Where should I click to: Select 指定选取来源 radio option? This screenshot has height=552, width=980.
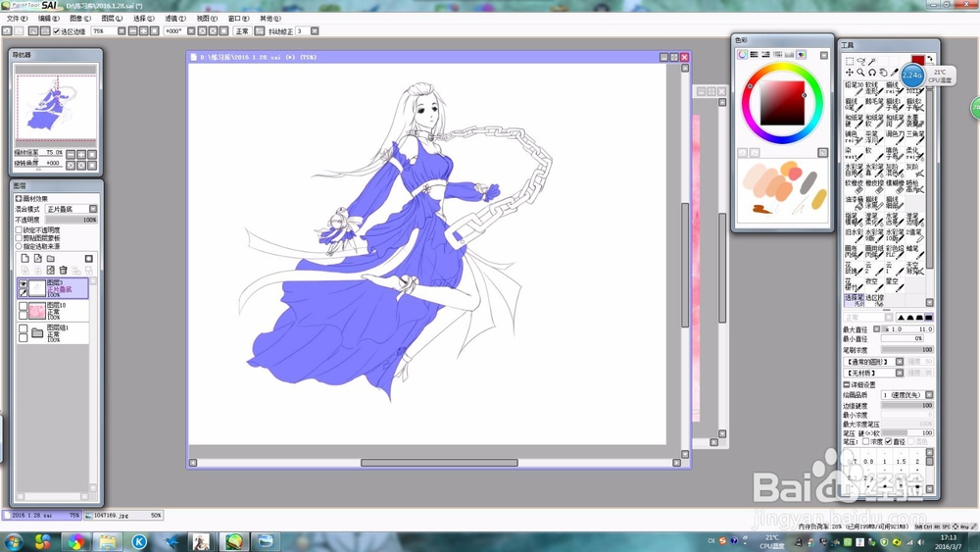(x=19, y=246)
